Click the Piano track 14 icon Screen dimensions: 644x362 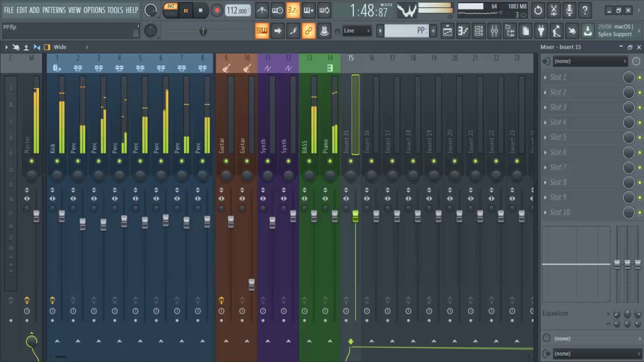[x=330, y=68]
